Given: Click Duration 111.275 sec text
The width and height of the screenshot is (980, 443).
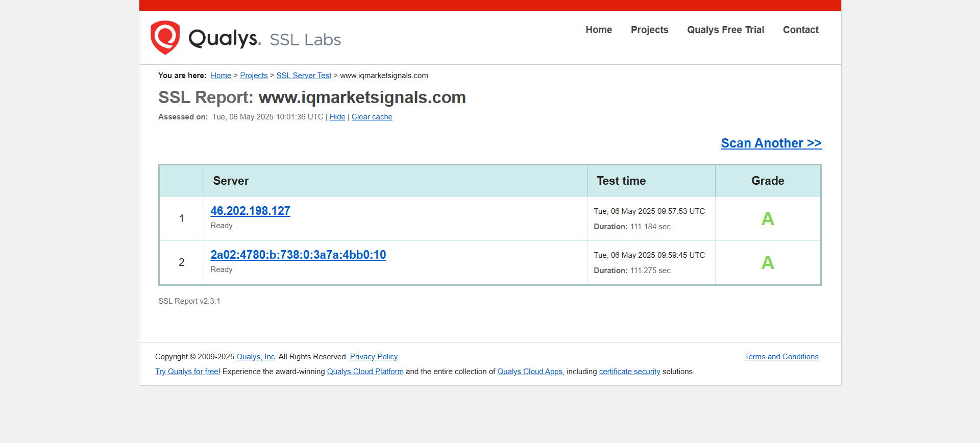Looking at the screenshot, I should click(x=632, y=270).
